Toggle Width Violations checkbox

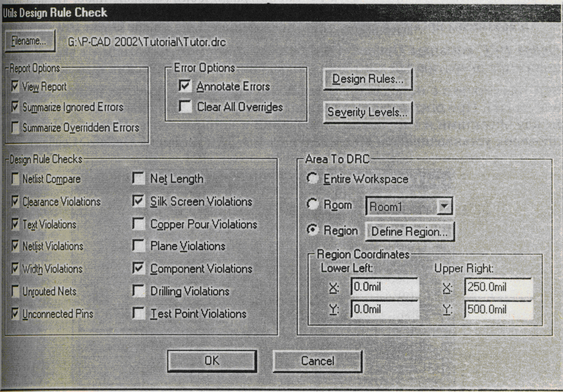pyautogui.click(x=15, y=268)
